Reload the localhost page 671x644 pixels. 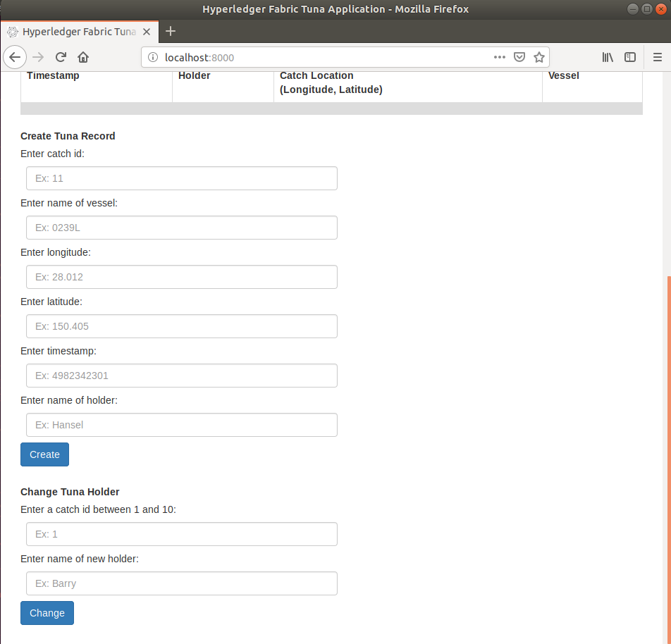pyautogui.click(x=61, y=57)
